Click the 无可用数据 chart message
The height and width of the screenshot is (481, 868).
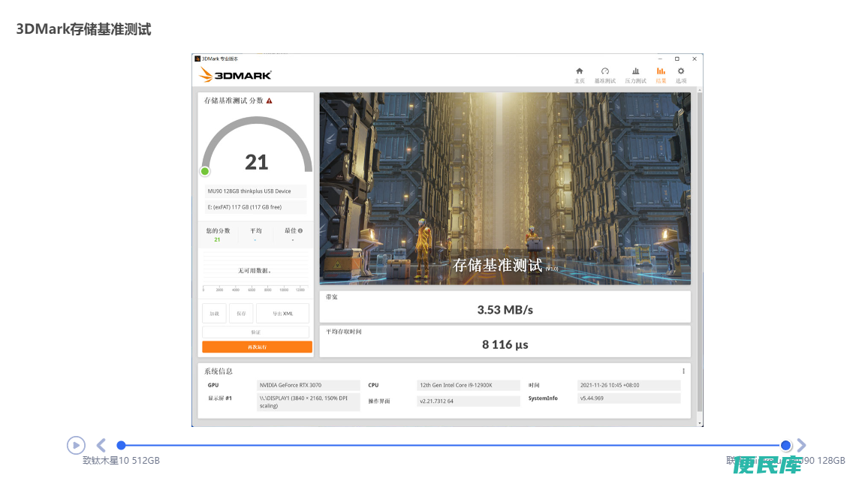[255, 271]
